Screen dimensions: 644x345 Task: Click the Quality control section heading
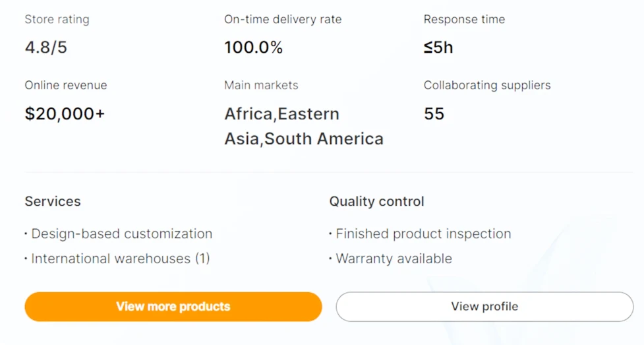pos(377,201)
